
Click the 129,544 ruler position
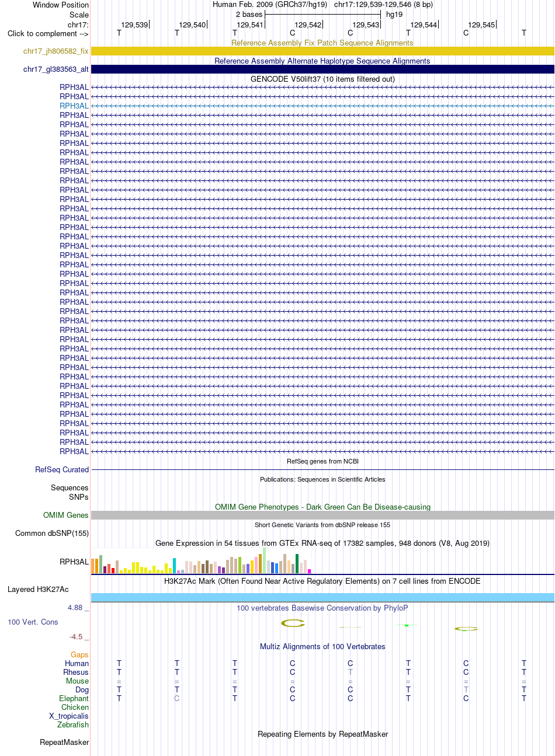coord(424,25)
